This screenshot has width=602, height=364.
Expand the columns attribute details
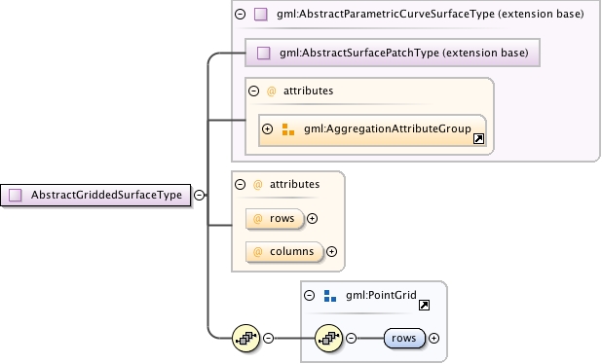click(x=332, y=252)
